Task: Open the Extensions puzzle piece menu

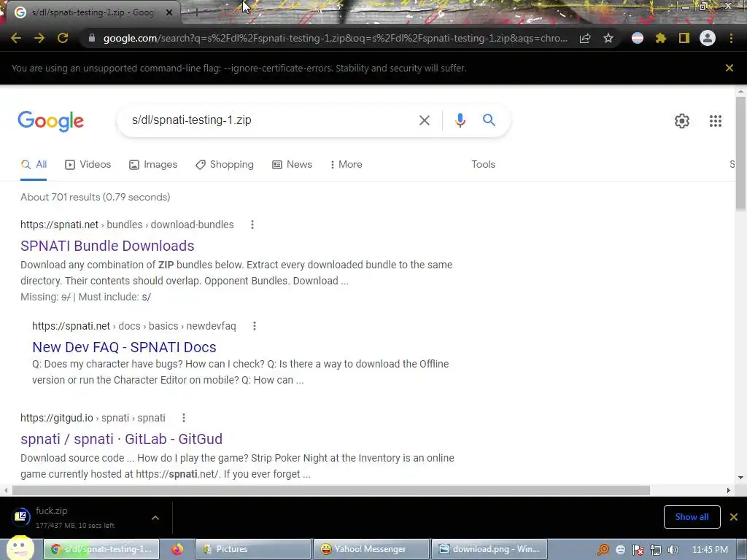Action: point(661,38)
